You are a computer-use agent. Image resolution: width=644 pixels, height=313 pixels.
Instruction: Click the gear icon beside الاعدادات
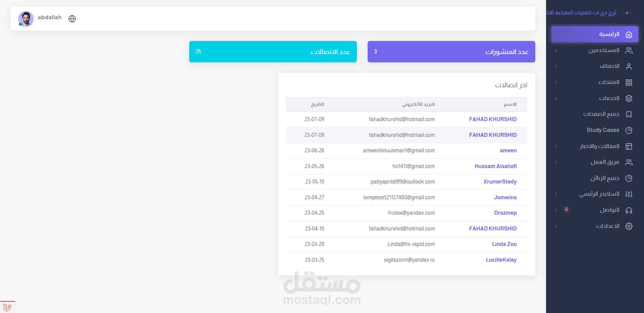(629, 226)
